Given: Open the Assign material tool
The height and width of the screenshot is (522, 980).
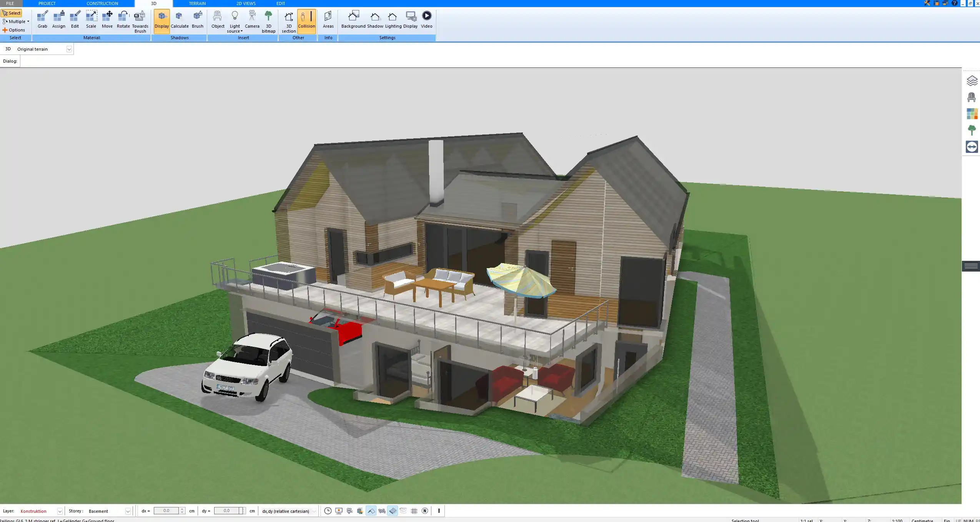Looking at the screenshot, I should click(x=58, y=19).
